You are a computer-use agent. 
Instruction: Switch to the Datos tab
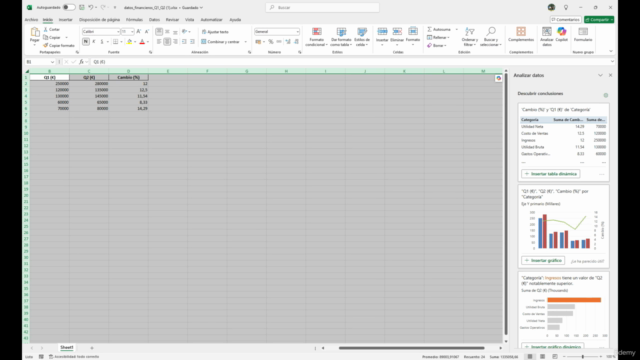click(x=154, y=20)
